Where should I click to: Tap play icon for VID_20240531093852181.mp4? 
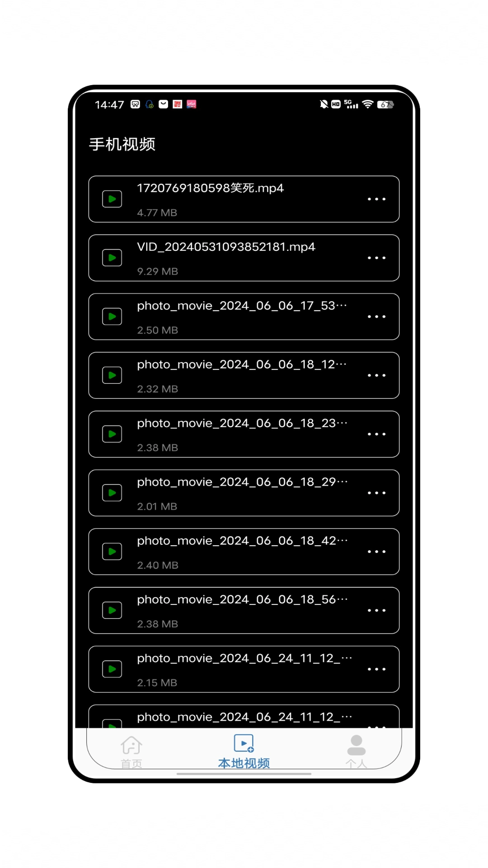tap(112, 258)
